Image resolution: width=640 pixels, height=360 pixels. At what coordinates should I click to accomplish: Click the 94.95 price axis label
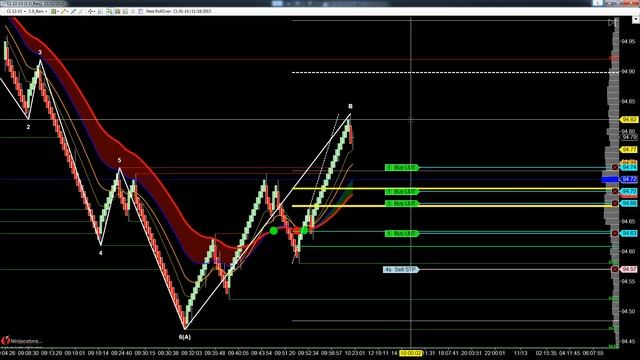tap(628, 41)
